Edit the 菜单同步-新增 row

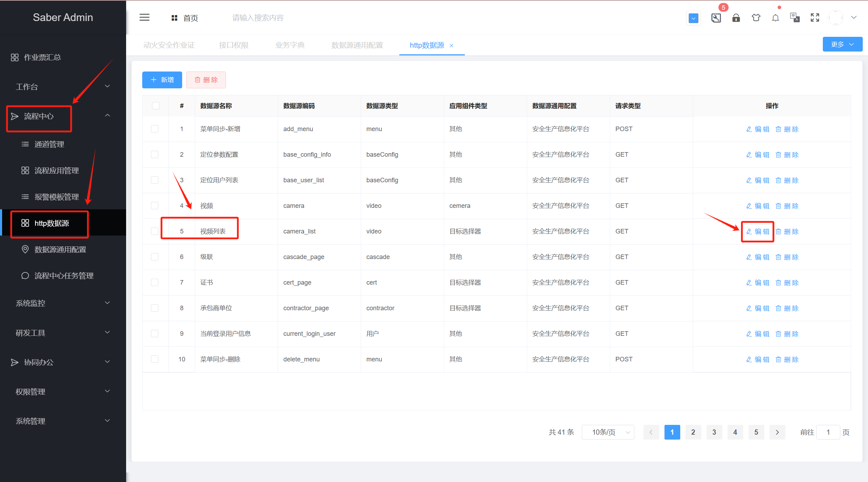pyautogui.click(x=758, y=129)
